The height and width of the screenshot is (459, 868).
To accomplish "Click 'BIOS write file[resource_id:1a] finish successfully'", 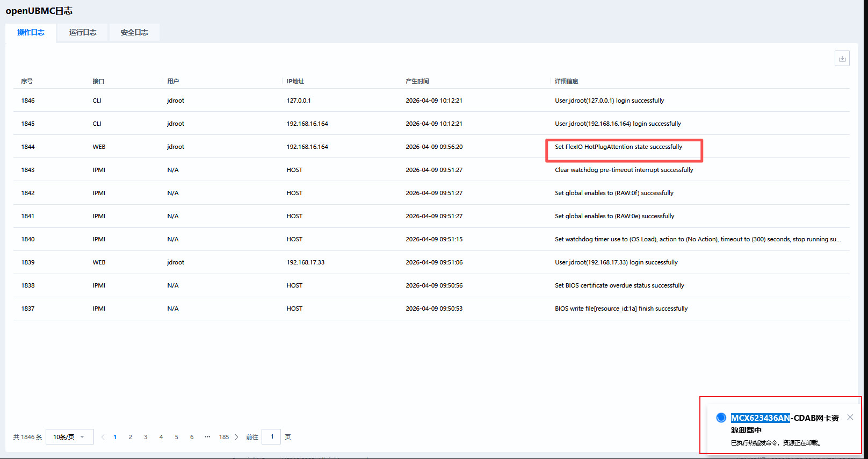I will tap(621, 309).
